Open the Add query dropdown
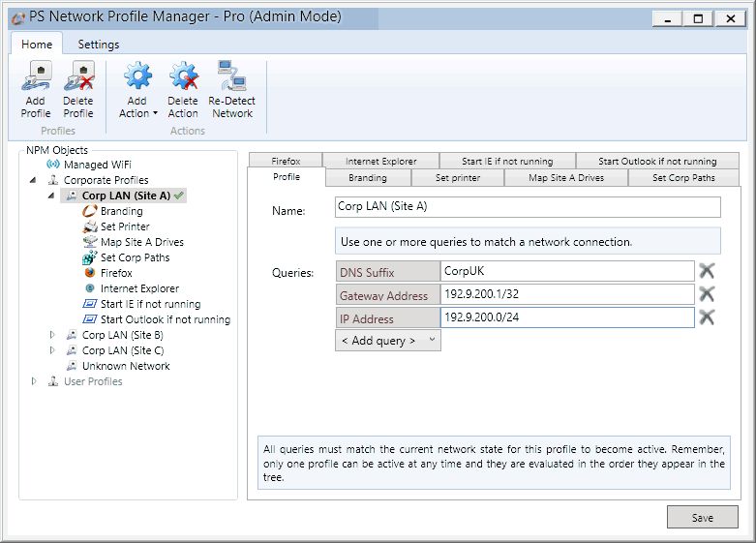The height and width of the screenshot is (543, 756). [388, 341]
